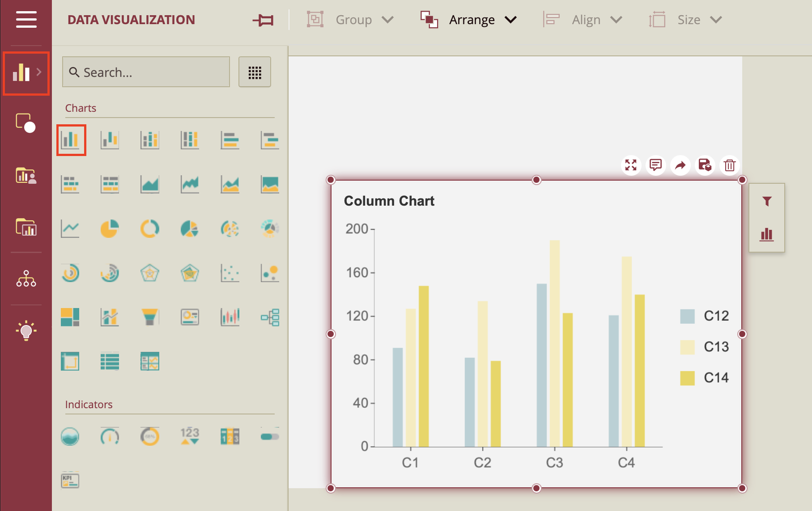The width and height of the screenshot is (812, 511).
Task: Select the line chart icon
Action: pyautogui.click(x=70, y=228)
